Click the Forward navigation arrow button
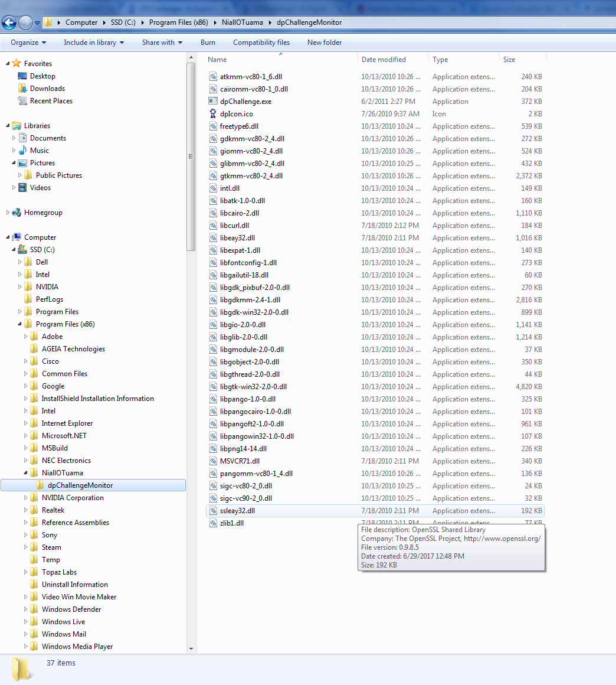The height and width of the screenshot is (685, 616). point(26,22)
